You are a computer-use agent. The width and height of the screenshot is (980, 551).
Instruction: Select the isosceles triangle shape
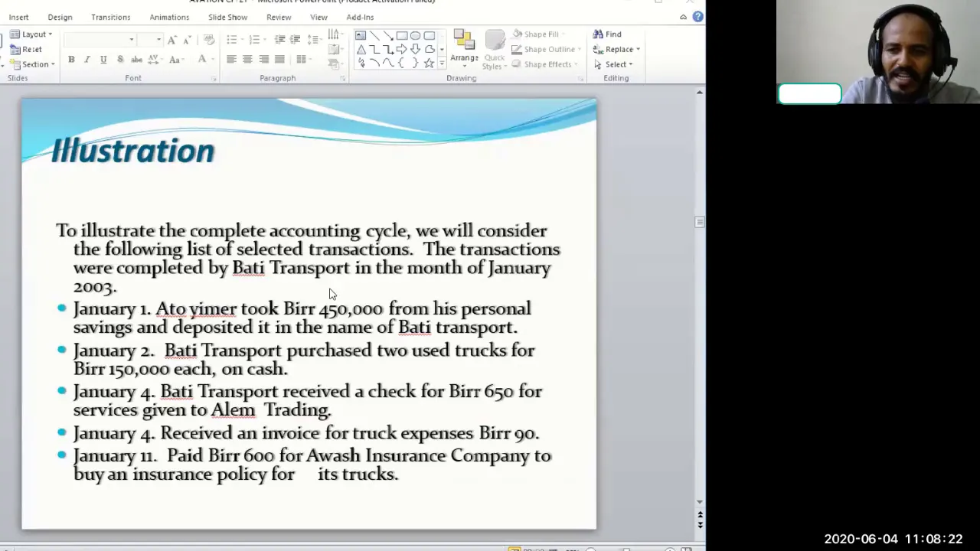point(361,49)
